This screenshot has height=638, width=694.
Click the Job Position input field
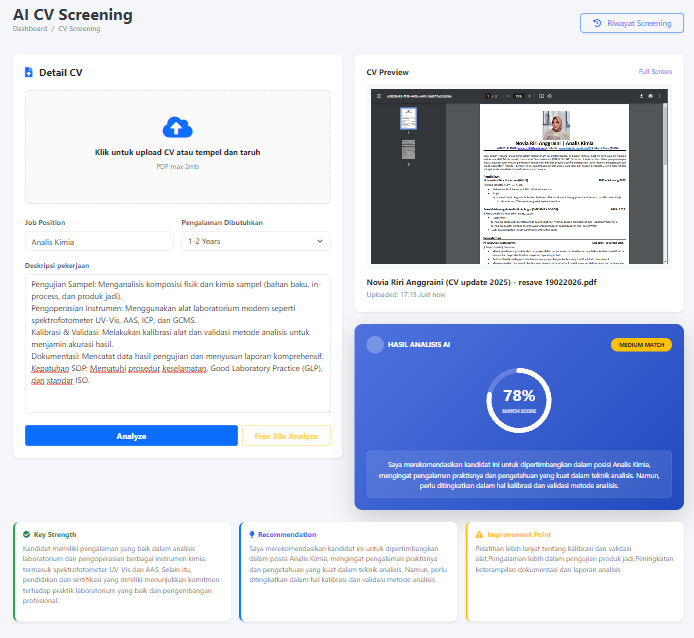coord(99,241)
